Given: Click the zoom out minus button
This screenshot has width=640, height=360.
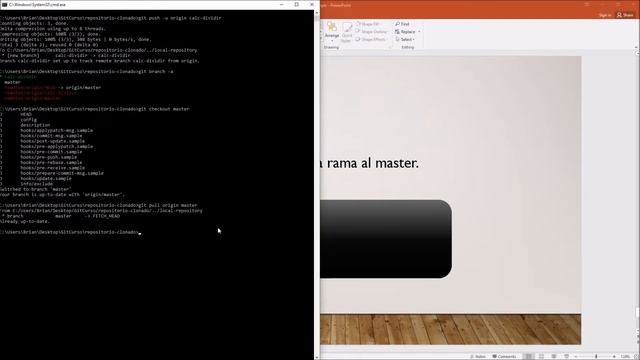Looking at the screenshot, I should coord(576,357).
